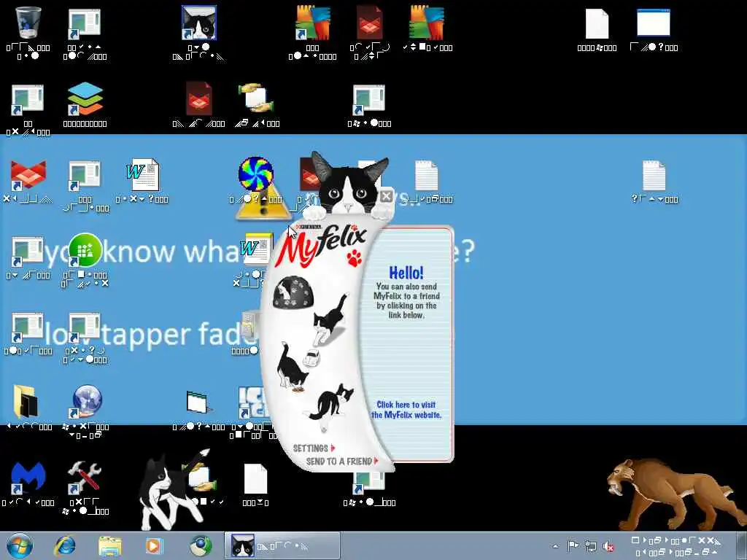Open the Windows Start menu orb
The width and height of the screenshot is (747, 560).
[x=20, y=545]
